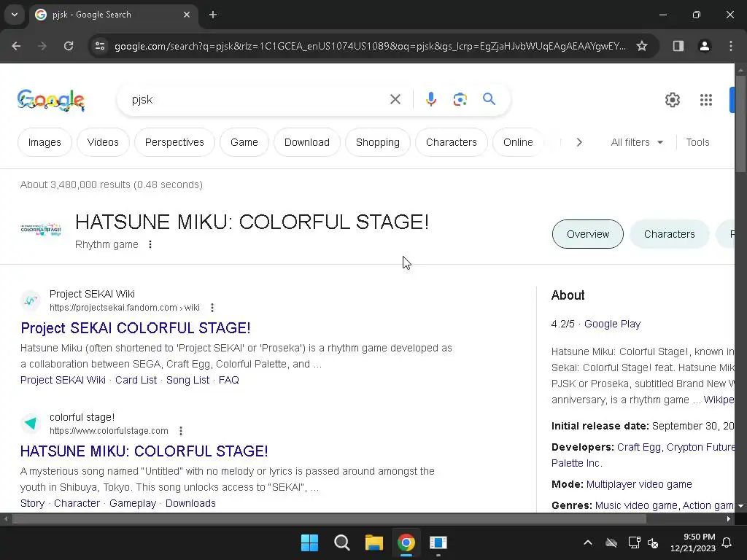Open the notifications bell in taskbar

pos(727,542)
